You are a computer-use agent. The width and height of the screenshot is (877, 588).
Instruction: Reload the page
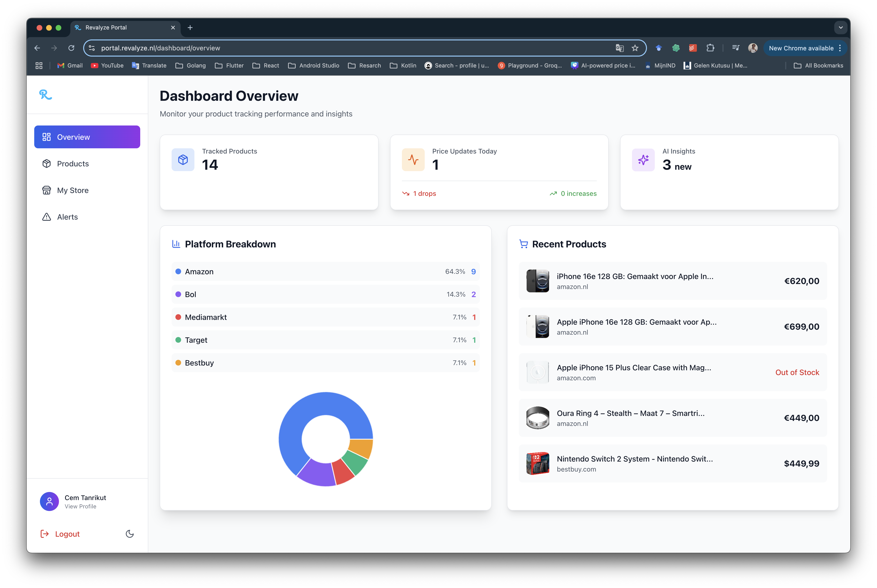point(71,48)
